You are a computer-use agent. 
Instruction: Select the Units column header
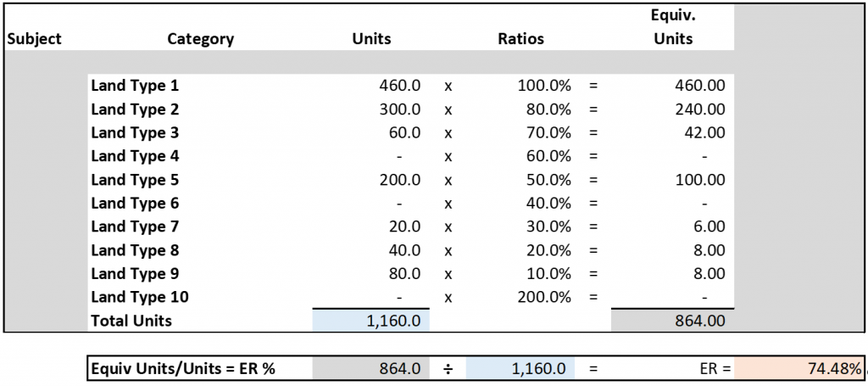[371, 38]
